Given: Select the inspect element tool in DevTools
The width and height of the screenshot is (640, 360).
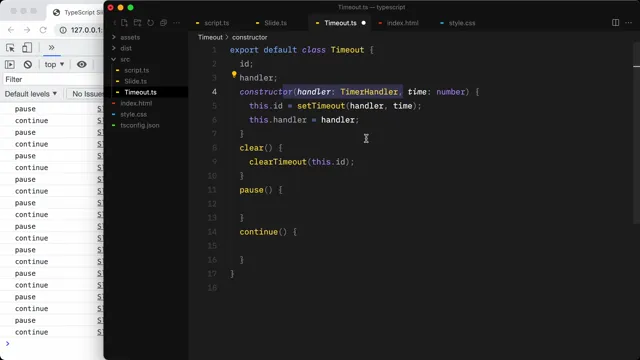Looking at the screenshot, I should pos(10,48).
